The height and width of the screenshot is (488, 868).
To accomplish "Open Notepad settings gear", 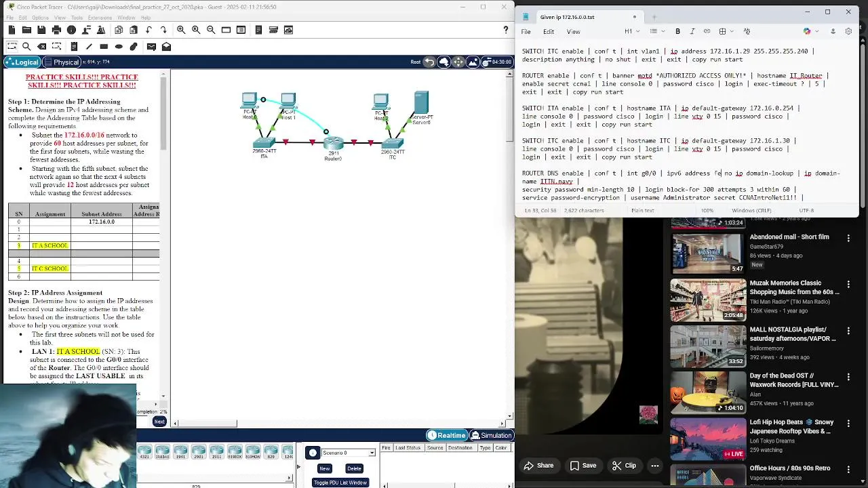I will [x=848, y=31].
